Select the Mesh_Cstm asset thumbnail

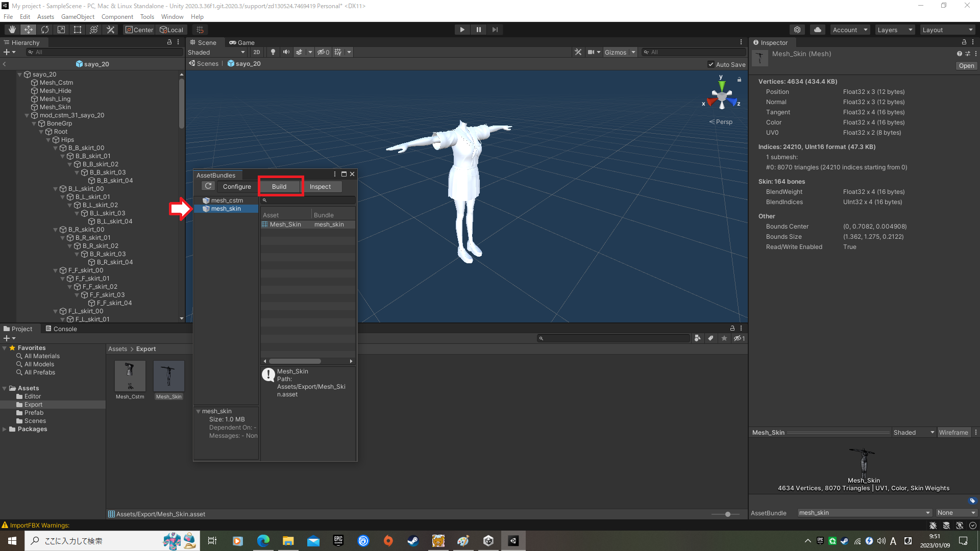130,377
